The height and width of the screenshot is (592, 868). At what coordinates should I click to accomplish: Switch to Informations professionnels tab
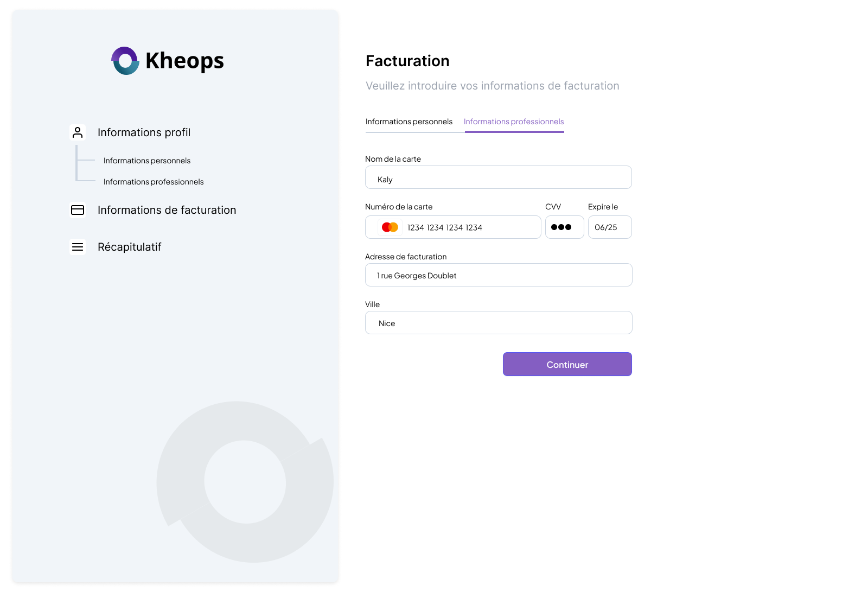point(514,122)
